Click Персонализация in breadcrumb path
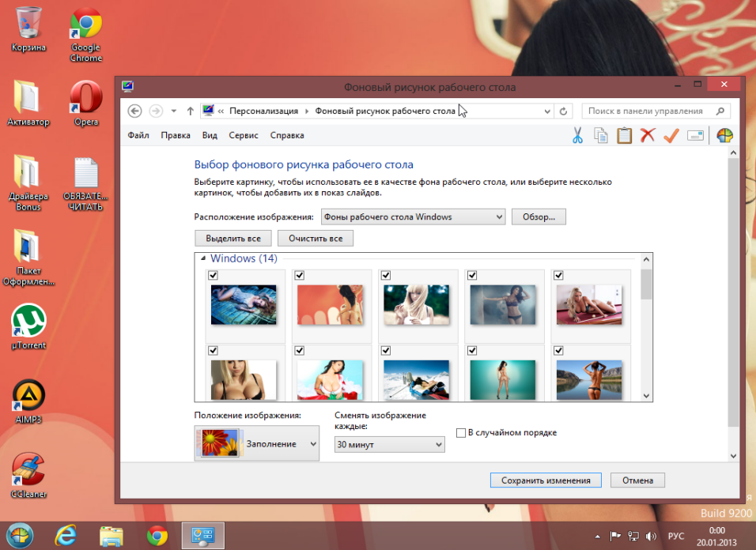 tap(264, 111)
